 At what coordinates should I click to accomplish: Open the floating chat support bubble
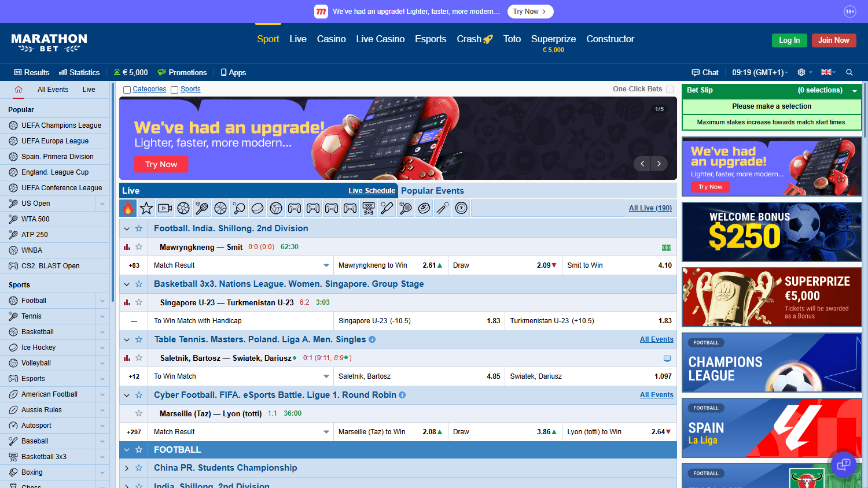point(844,464)
